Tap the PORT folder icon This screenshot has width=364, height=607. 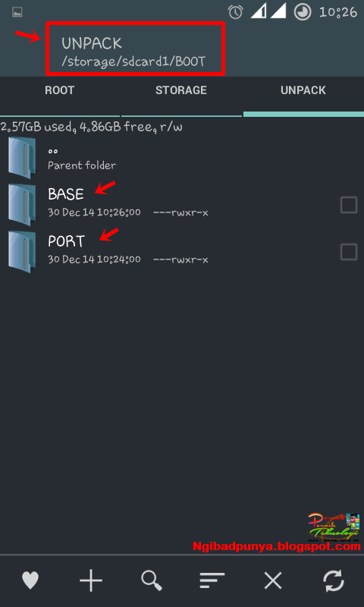[x=22, y=252]
